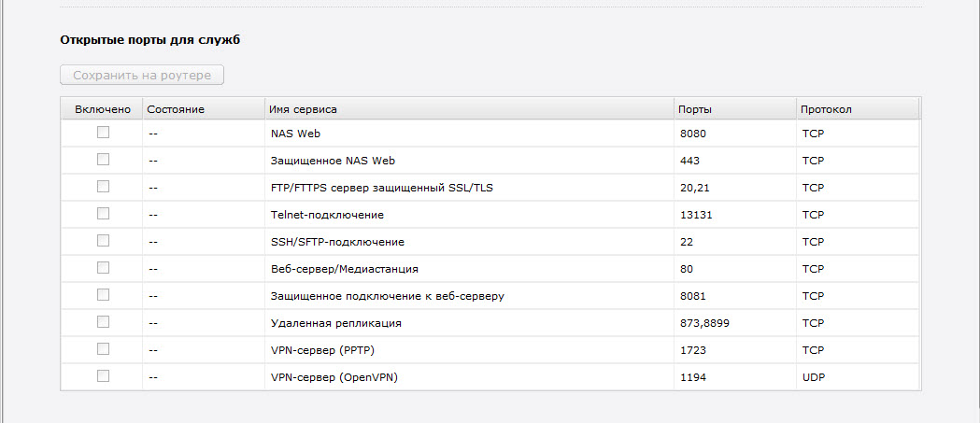Tick the Защищенное NAS Web checkbox
This screenshot has width=980, height=423.
pyautogui.click(x=103, y=160)
